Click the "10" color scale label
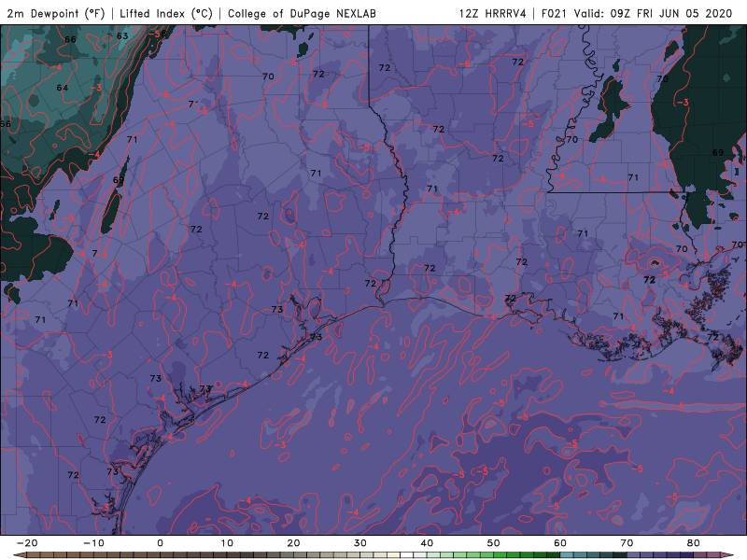747x560 pixels. point(227,543)
